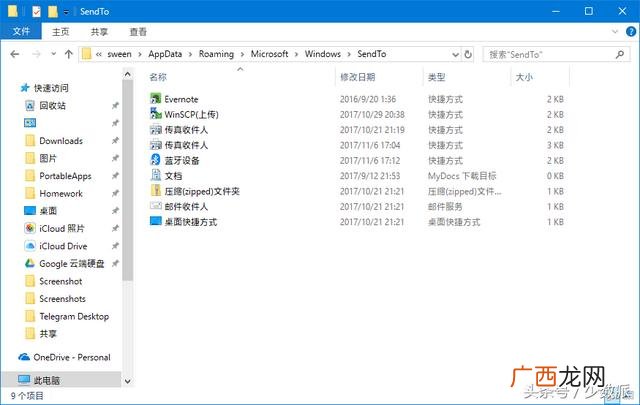Sort by the 修改日期 column header
This screenshot has width=640, height=405.
[358, 77]
